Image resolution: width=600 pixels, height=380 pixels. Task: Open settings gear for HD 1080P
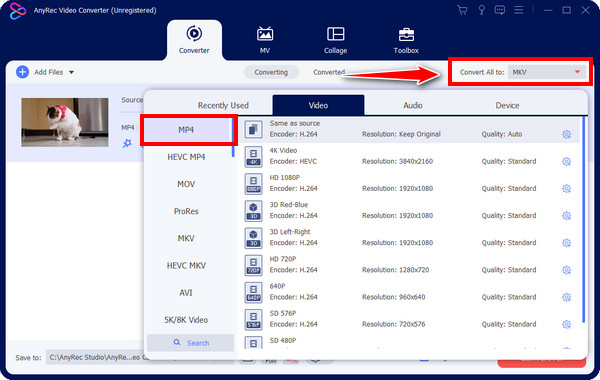point(566,189)
